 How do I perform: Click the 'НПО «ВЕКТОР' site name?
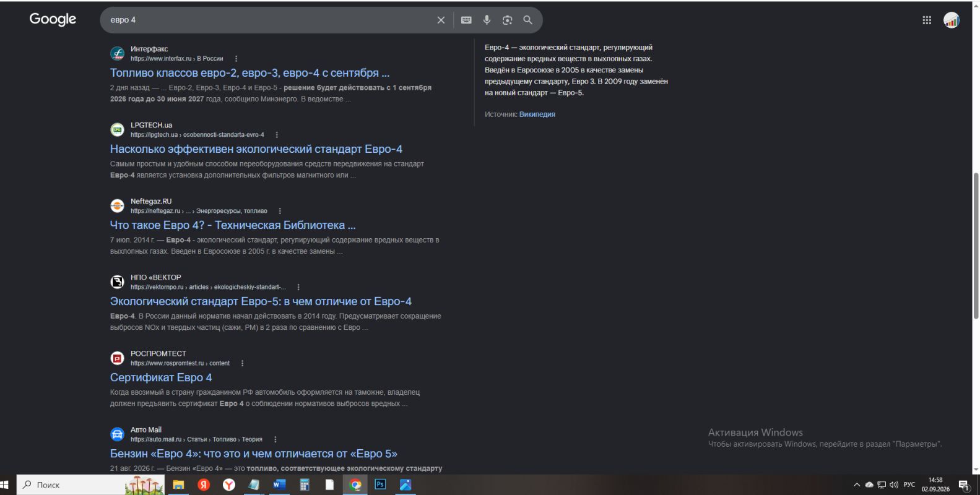tap(156, 277)
